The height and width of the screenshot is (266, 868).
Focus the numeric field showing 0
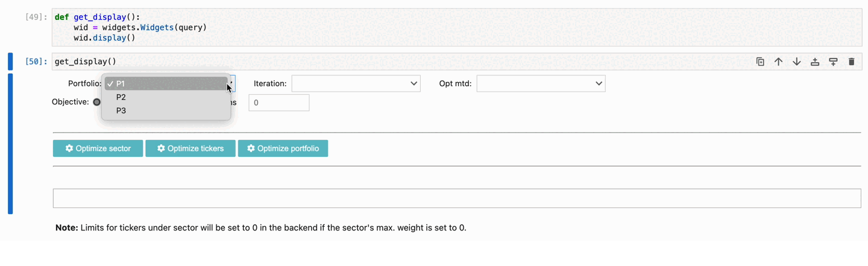click(x=279, y=103)
